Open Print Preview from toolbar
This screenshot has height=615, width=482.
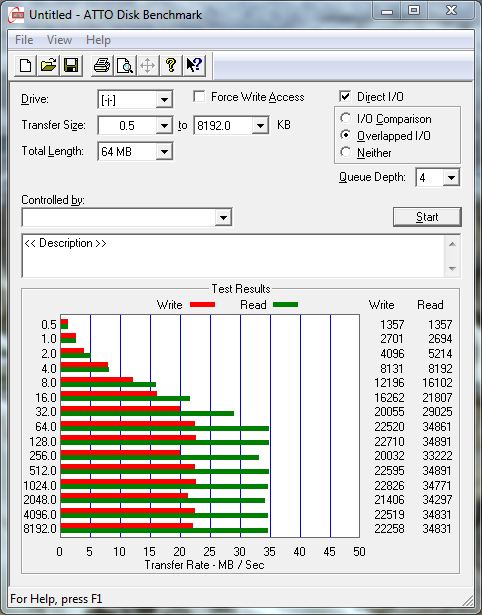tap(125, 65)
